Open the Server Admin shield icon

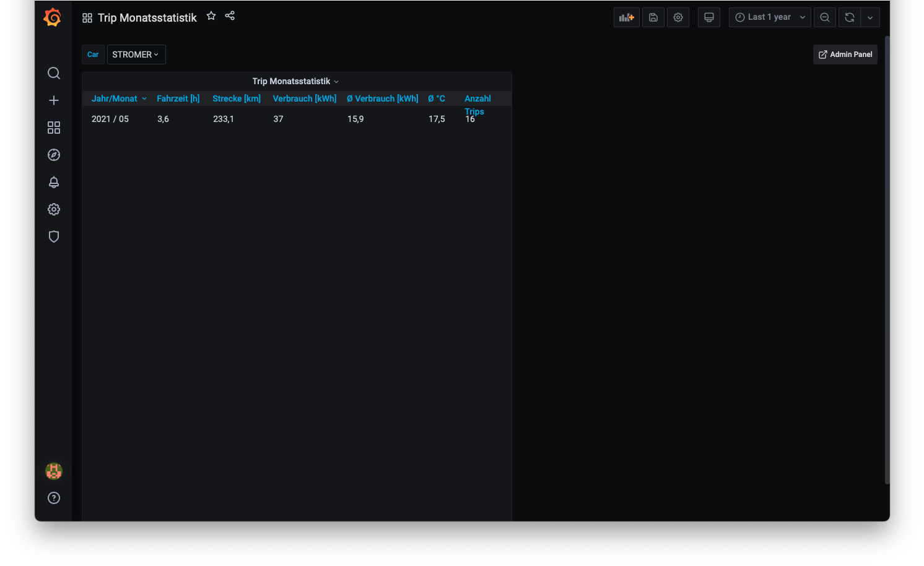[54, 237]
